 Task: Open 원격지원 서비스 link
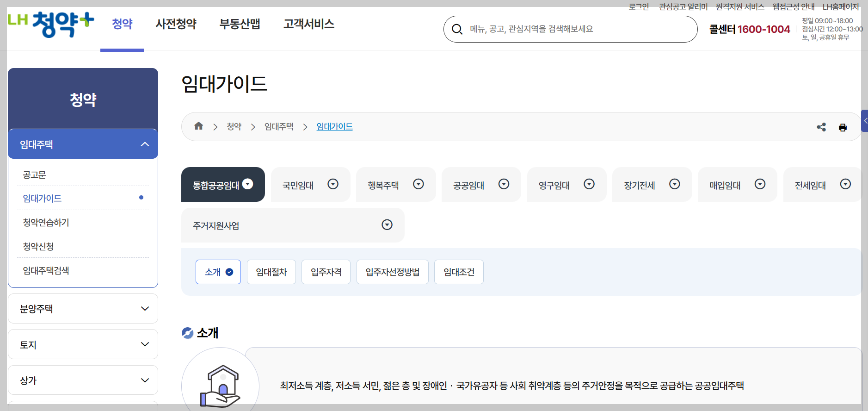740,6
